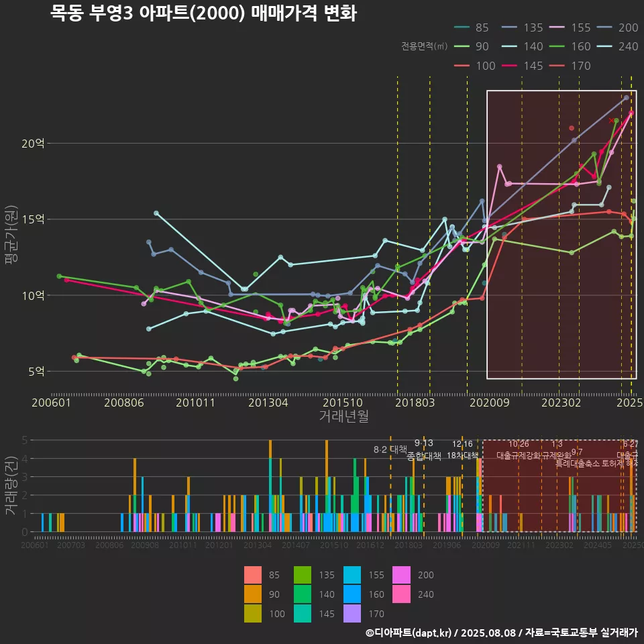The image size is (644, 644).
Task: Click the 1·3 규제완화 annotation
Action: (557, 449)
